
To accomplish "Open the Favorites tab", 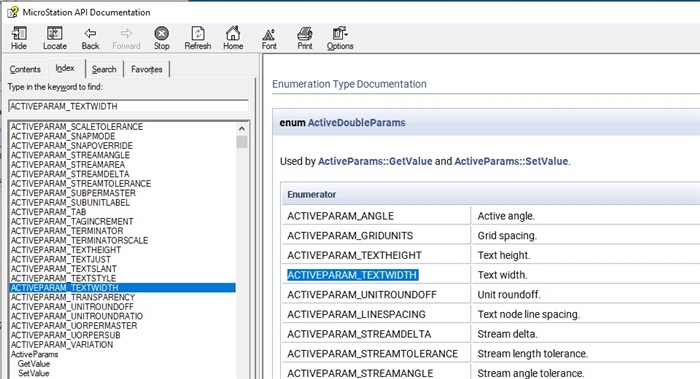I will click(x=146, y=69).
